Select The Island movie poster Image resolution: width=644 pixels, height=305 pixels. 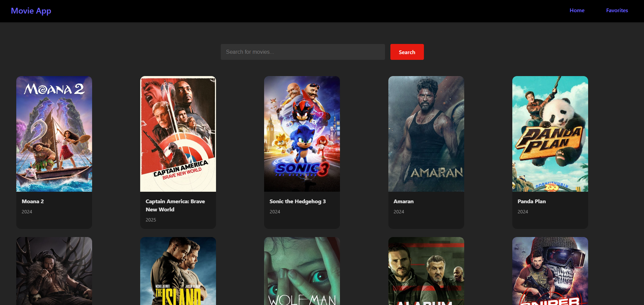(x=178, y=271)
